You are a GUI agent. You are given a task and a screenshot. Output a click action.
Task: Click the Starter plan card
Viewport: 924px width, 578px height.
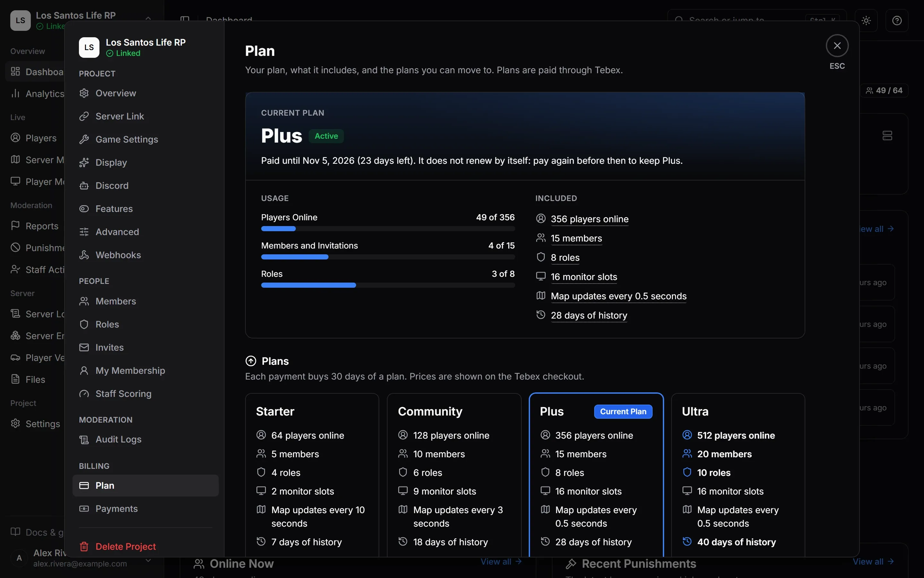pyautogui.click(x=312, y=475)
